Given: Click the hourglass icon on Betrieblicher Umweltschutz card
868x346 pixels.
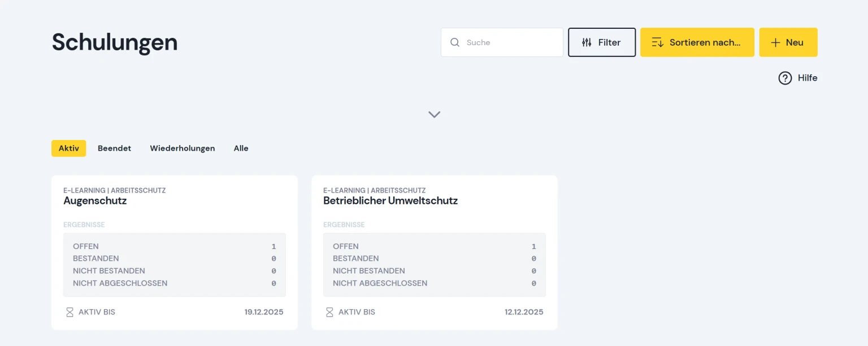Looking at the screenshot, I should pos(329,312).
